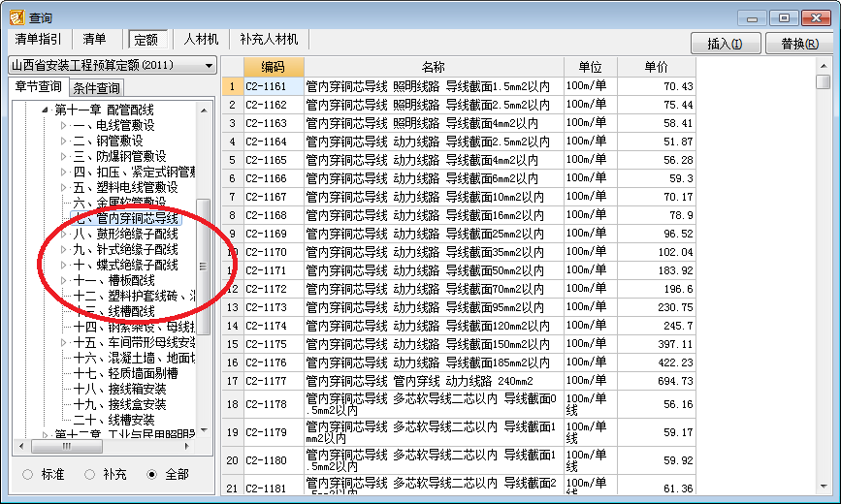The image size is (841, 504).
Task: Click row number 18 header
Action: pos(232,404)
